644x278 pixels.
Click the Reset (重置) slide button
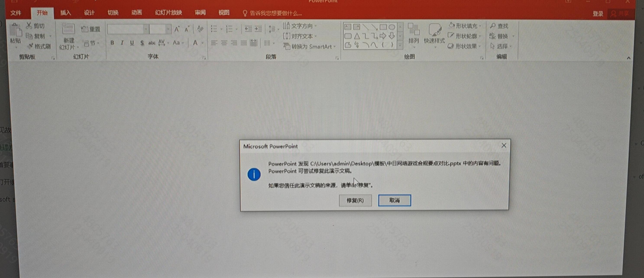[x=91, y=29]
